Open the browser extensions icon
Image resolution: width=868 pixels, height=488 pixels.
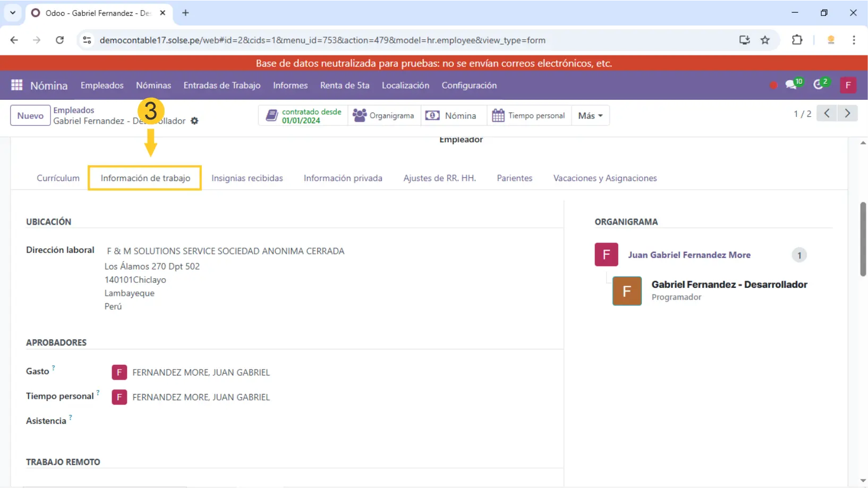click(x=797, y=40)
